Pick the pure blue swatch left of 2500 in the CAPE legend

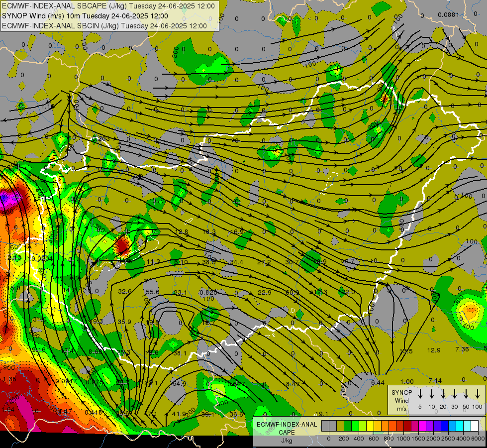[x=444, y=426]
